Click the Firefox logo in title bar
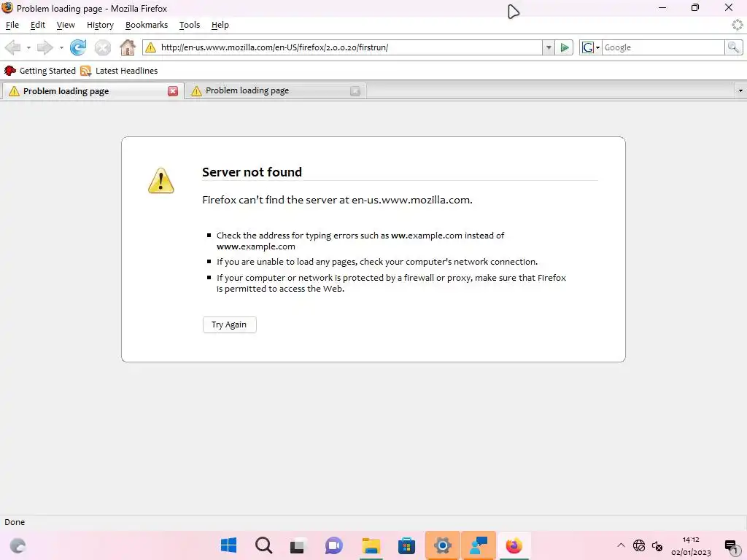 (x=7, y=8)
